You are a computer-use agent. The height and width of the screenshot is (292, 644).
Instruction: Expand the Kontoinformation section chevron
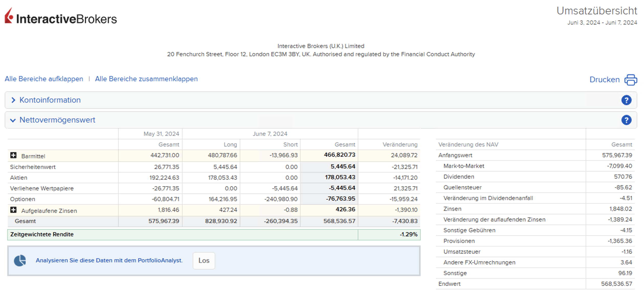13,100
